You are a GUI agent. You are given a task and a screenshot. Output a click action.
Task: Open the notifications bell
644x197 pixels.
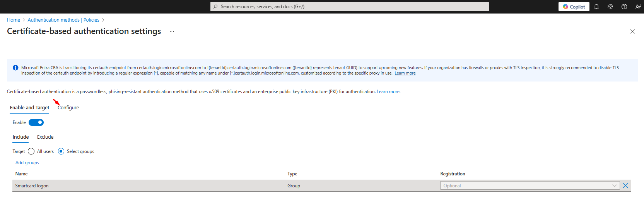click(596, 7)
